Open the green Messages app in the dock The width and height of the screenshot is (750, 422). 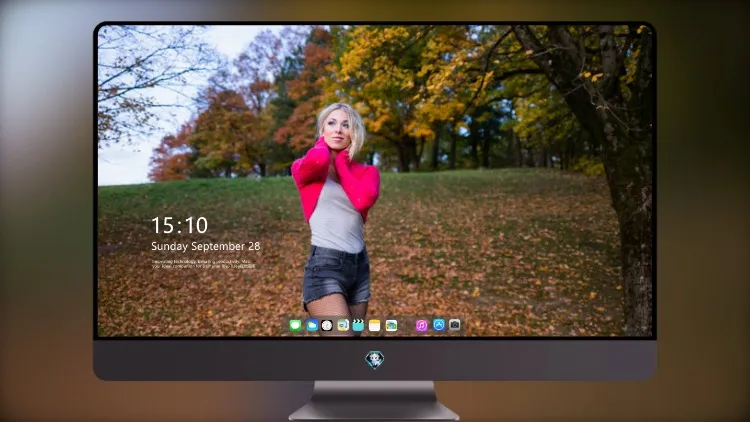[296, 326]
